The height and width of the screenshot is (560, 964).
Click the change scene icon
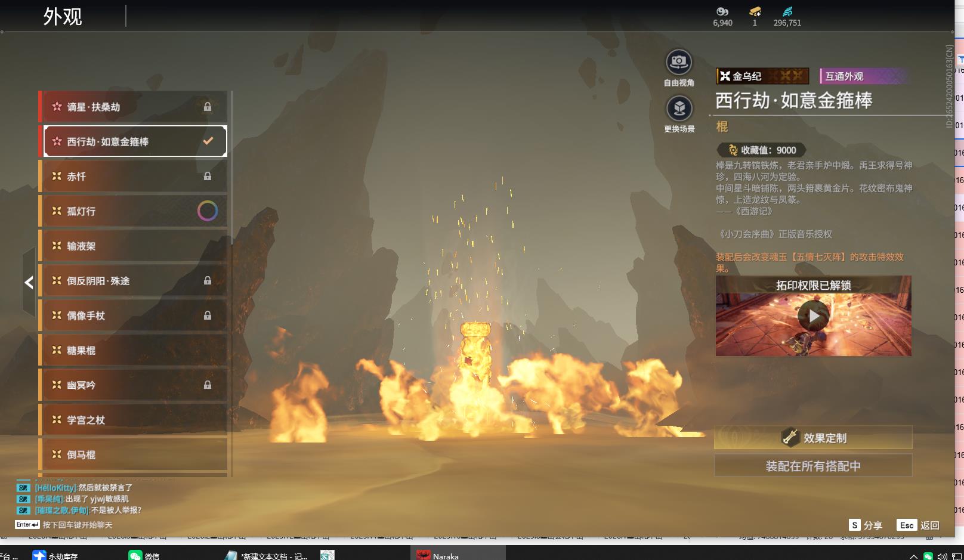point(679,109)
